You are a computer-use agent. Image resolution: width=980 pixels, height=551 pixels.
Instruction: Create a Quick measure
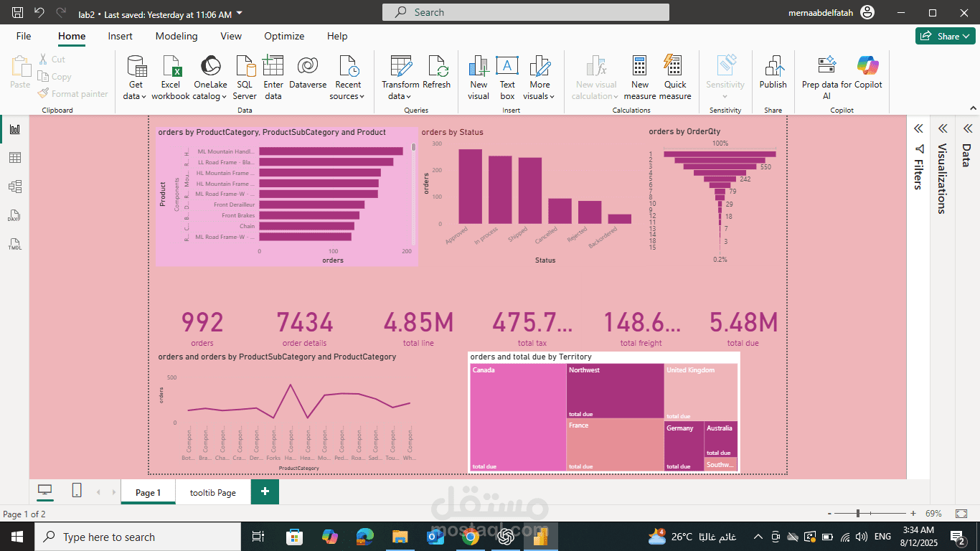click(675, 77)
